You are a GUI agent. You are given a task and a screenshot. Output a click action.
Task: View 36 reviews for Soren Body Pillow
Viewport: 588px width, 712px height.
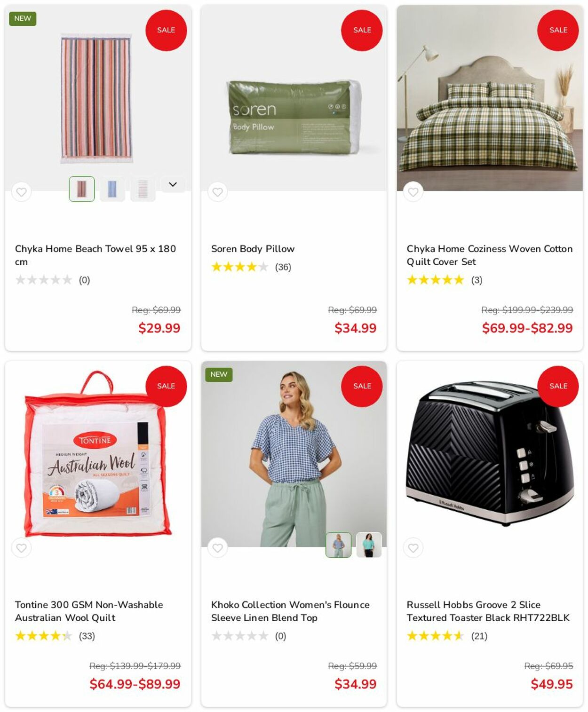tap(283, 267)
